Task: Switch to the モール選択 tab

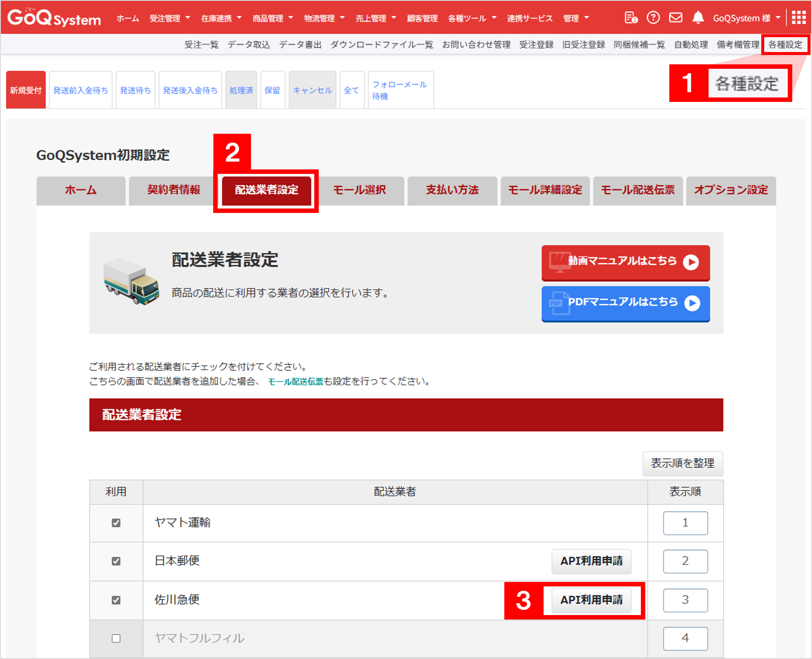Action: click(359, 190)
